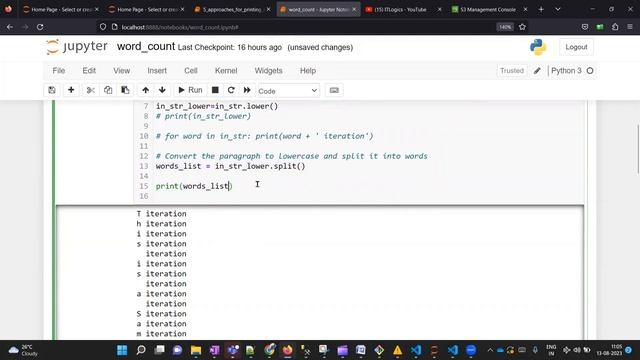Move selected cell up

[x=145, y=90]
